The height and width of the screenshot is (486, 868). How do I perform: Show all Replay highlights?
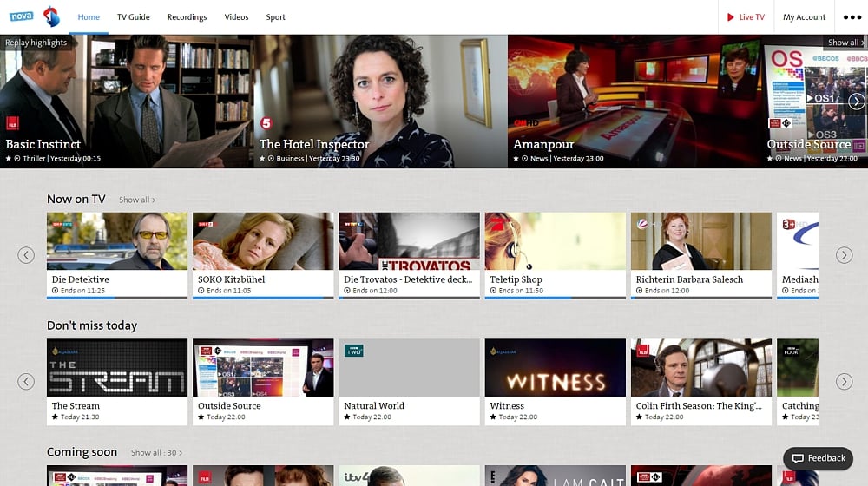845,42
